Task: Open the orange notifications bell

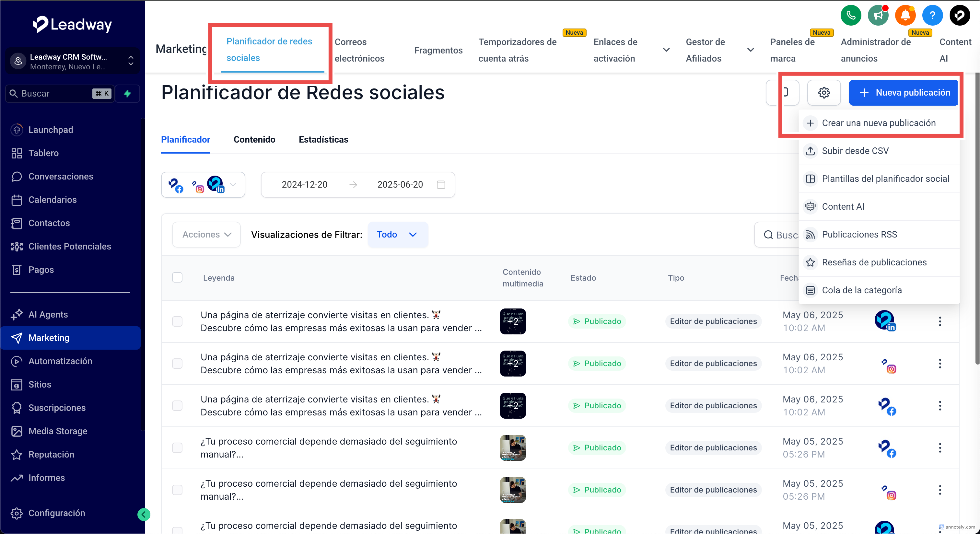Action: pyautogui.click(x=905, y=16)
